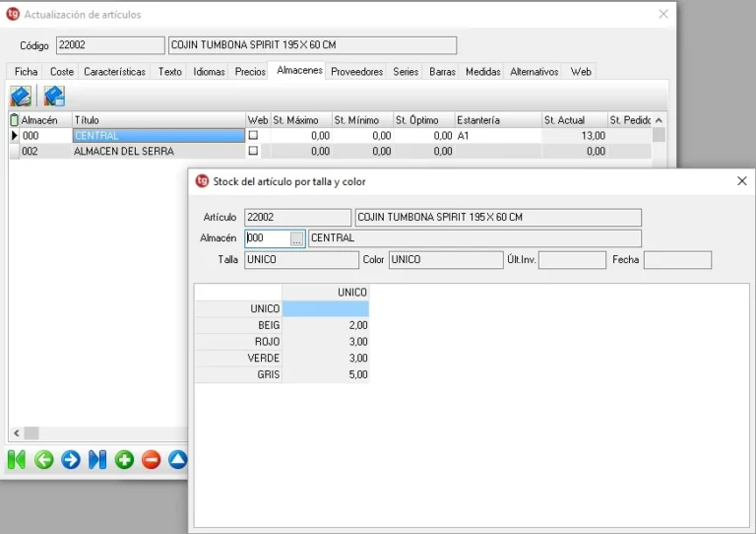
Task: Open Almacén lookup ellipsis button
Action: point(296,238)
